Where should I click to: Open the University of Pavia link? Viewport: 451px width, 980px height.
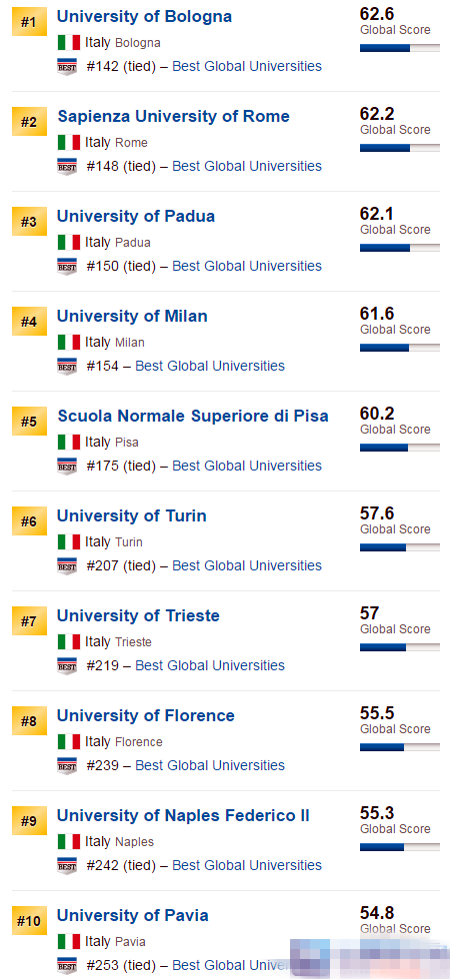point(133,916)
